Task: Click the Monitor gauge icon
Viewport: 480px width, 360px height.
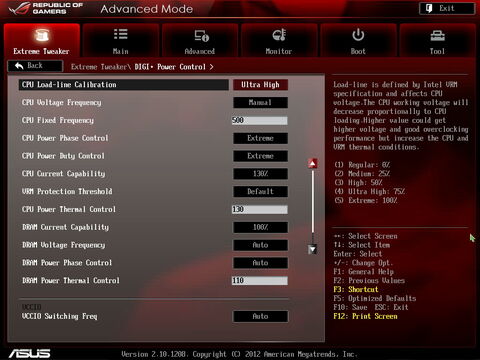Action: coord(279,35)
